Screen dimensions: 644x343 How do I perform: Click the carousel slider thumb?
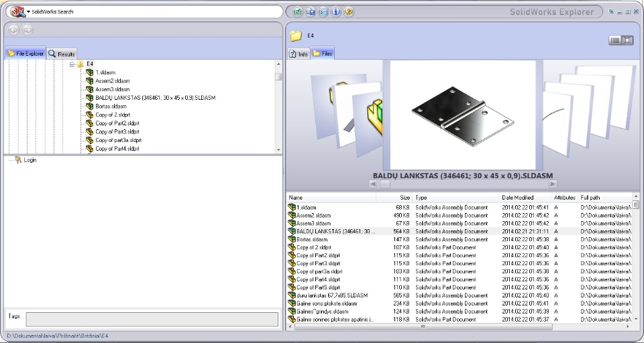coord(385,184)
